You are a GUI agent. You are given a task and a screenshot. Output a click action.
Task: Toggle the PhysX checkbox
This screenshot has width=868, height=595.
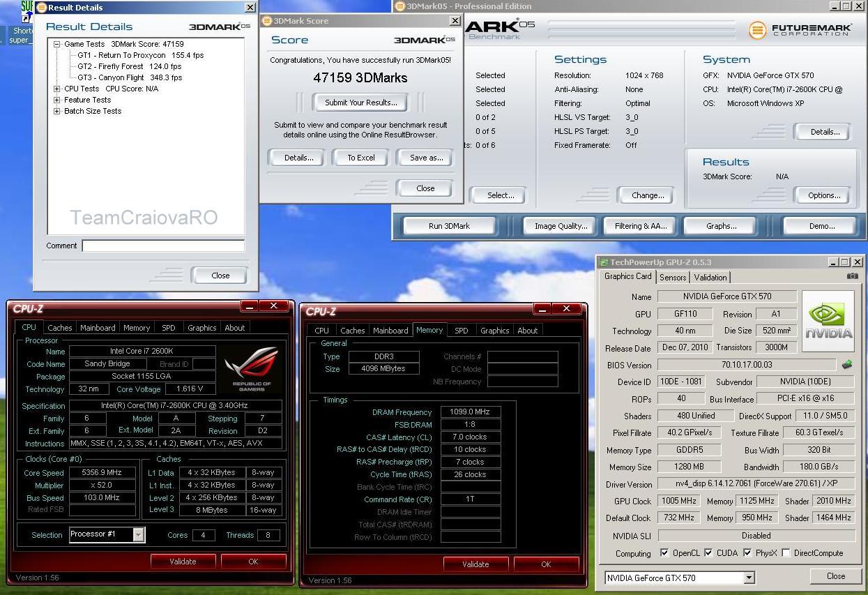point(747,553)
